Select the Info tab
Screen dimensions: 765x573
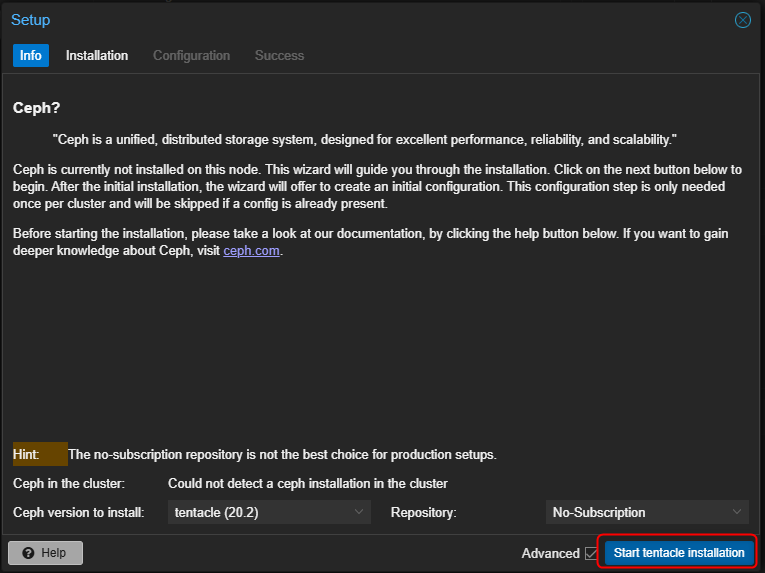pos(31,55)
